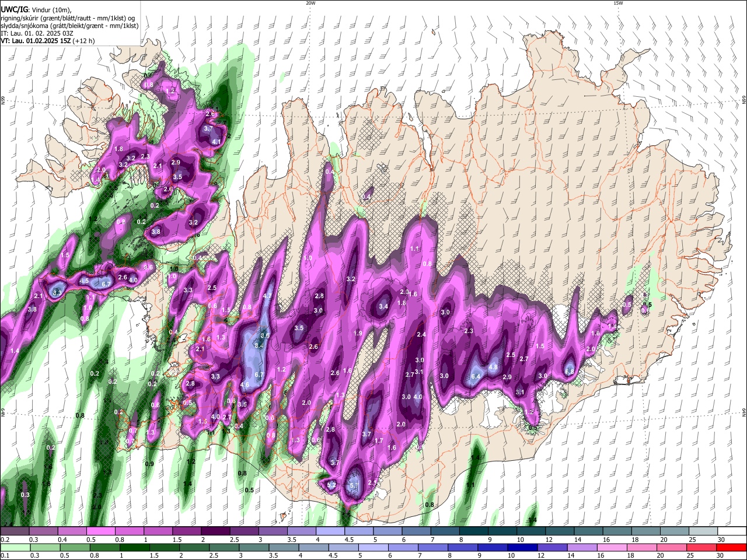Click the precipitation value '4.1' on the map
The height and width of the screenshot is (560, 747).
[x=217, y=142]
